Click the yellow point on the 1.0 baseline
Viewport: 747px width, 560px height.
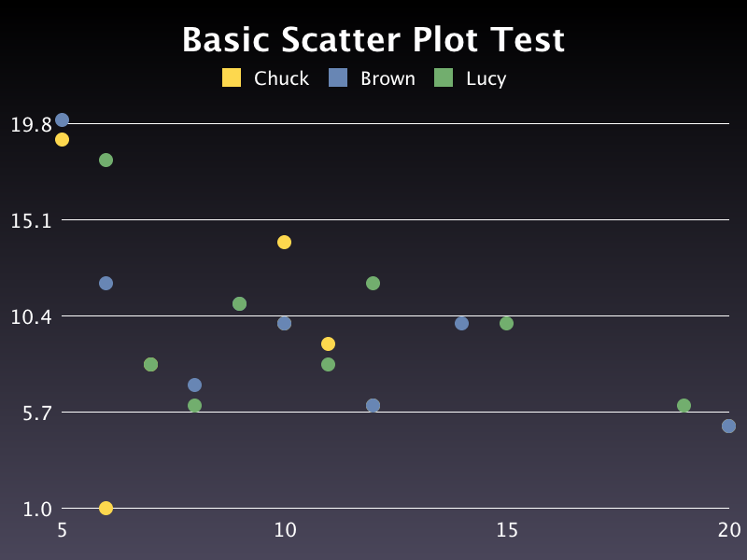point(106,508)
